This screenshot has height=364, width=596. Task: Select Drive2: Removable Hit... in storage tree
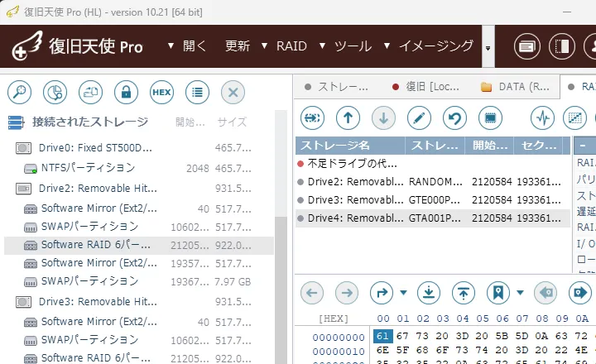139,189
